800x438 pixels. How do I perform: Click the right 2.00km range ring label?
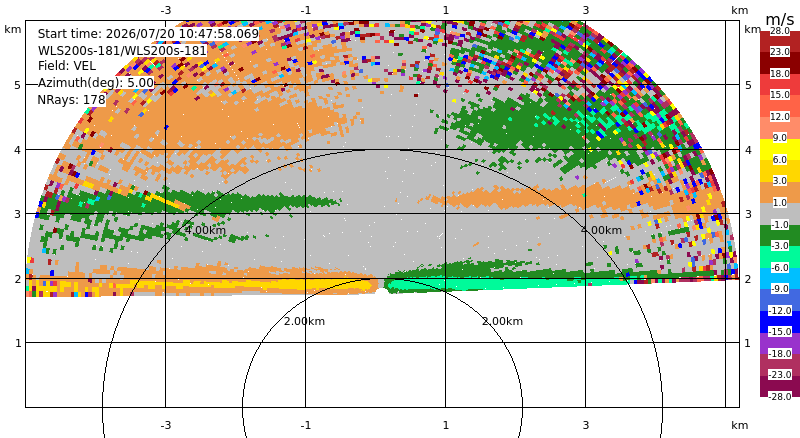[x=502, y=321]
